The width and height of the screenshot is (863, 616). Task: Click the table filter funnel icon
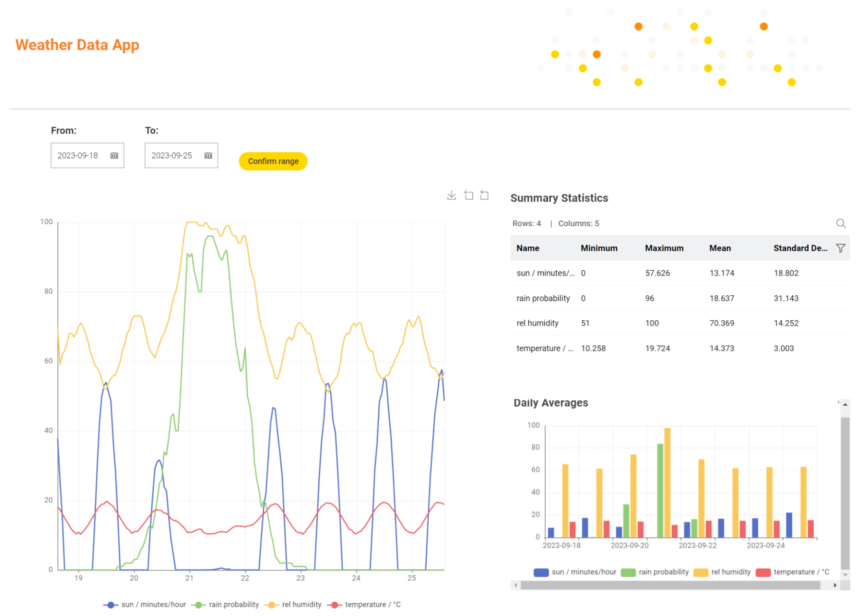(x=840, y=248)
